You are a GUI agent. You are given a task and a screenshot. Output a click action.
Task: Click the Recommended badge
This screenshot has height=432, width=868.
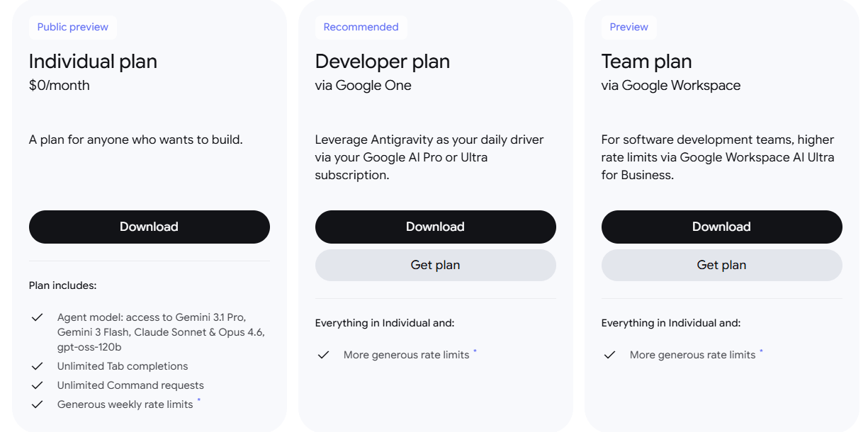pos(361,27)
